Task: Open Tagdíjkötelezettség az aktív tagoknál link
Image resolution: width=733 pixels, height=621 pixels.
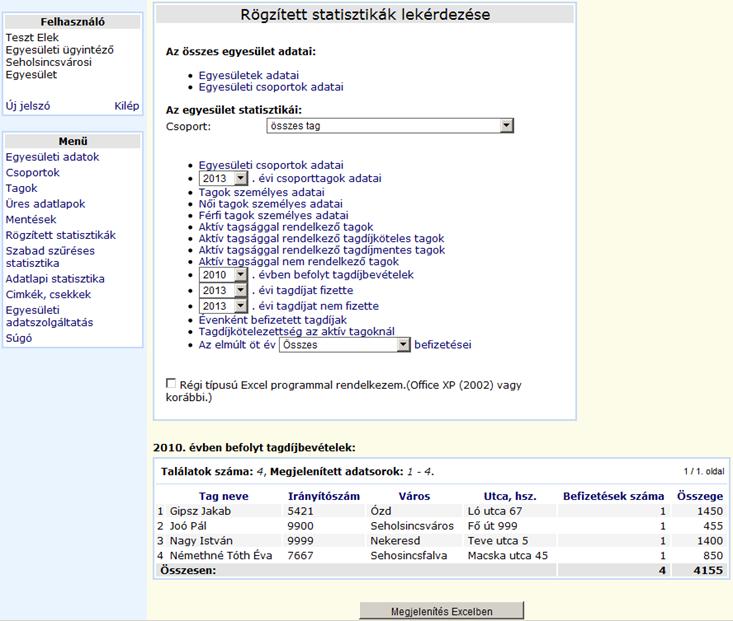Action: click(297, 332)
